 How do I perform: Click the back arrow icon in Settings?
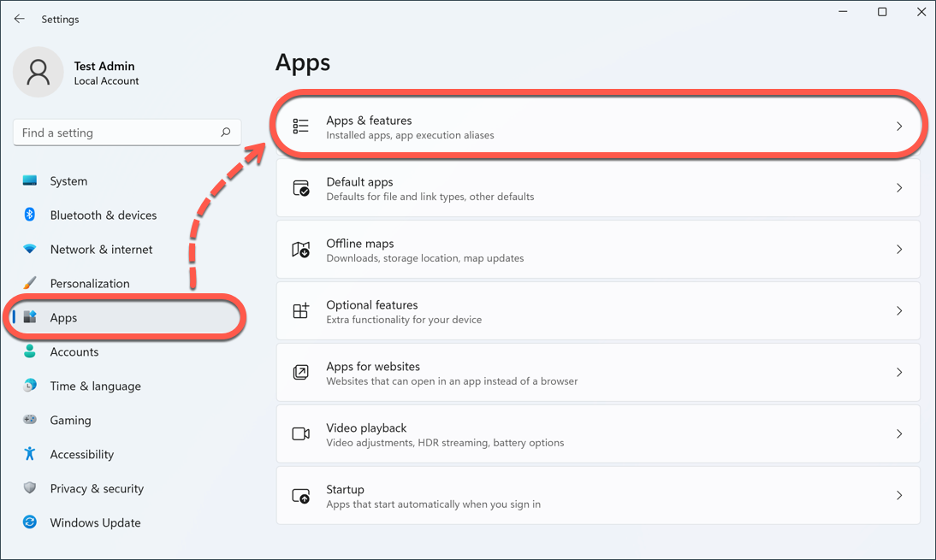pyautogui.click(x=19, y=19)
